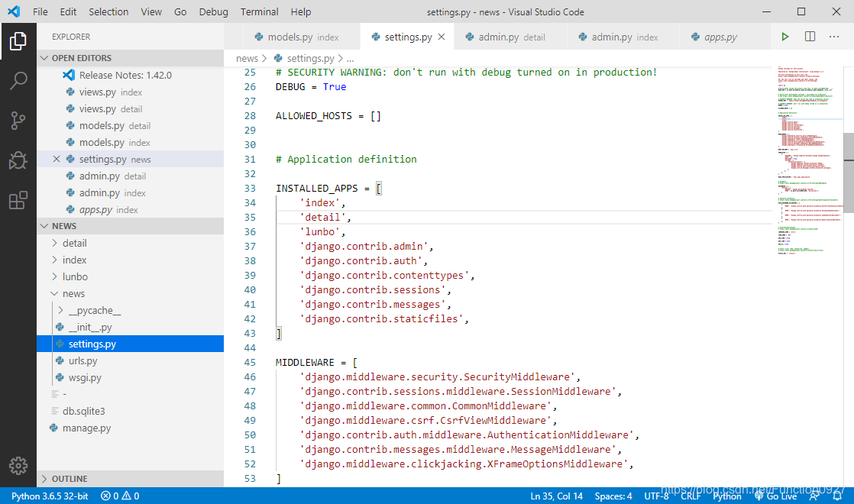Start Go Live server
854x504 pixels.
click(775, 496)
